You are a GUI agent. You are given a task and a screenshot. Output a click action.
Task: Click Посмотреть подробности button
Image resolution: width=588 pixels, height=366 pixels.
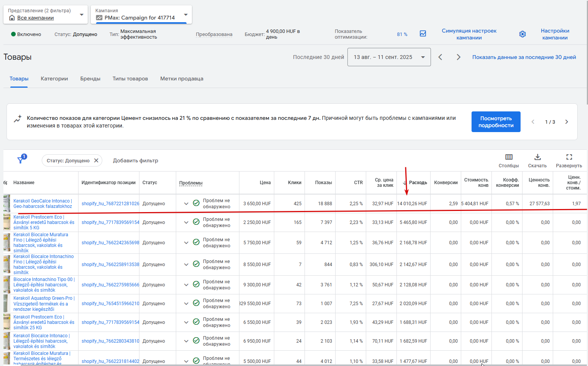[x=496, y=122]
